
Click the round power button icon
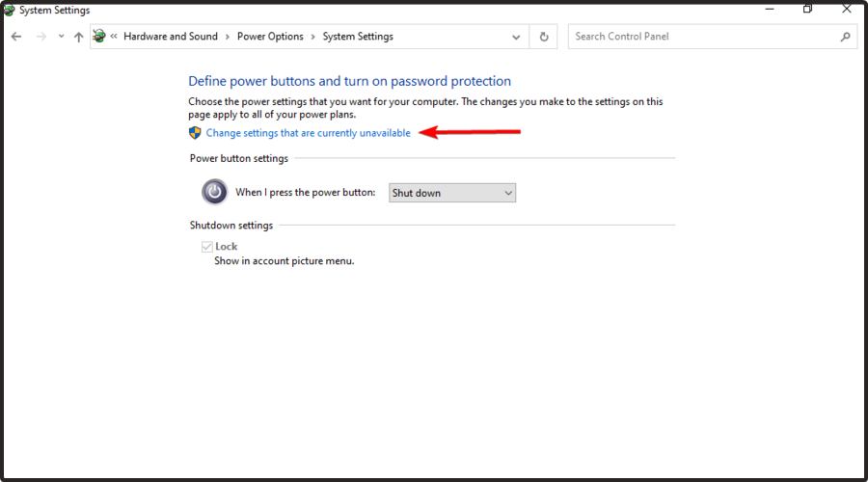214,192
